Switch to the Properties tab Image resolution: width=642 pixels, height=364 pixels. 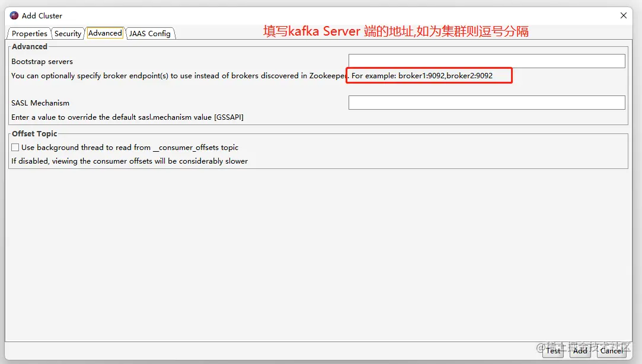[29, 34]
